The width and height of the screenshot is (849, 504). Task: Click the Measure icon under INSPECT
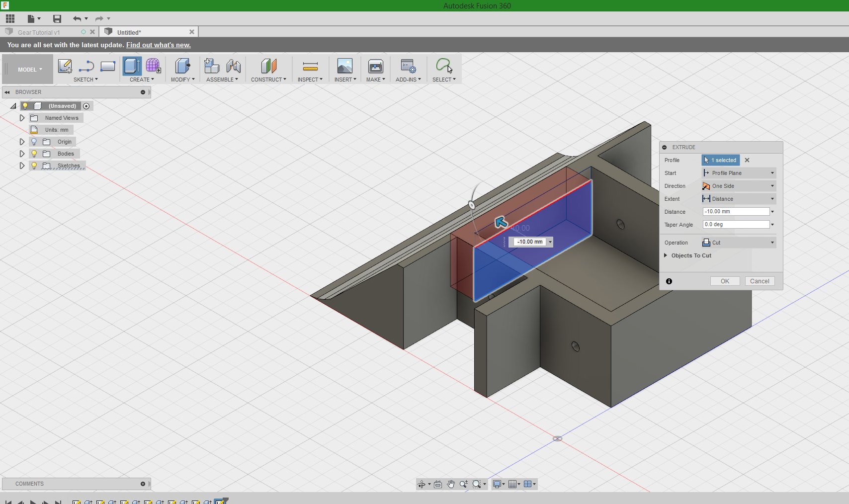click(x=310, y=66)
